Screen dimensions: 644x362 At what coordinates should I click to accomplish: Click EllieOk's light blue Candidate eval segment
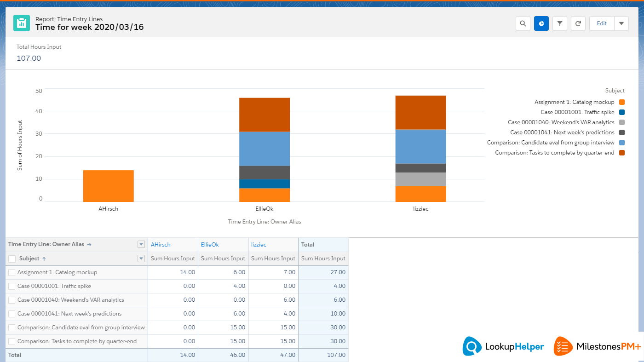pos(264,149)
